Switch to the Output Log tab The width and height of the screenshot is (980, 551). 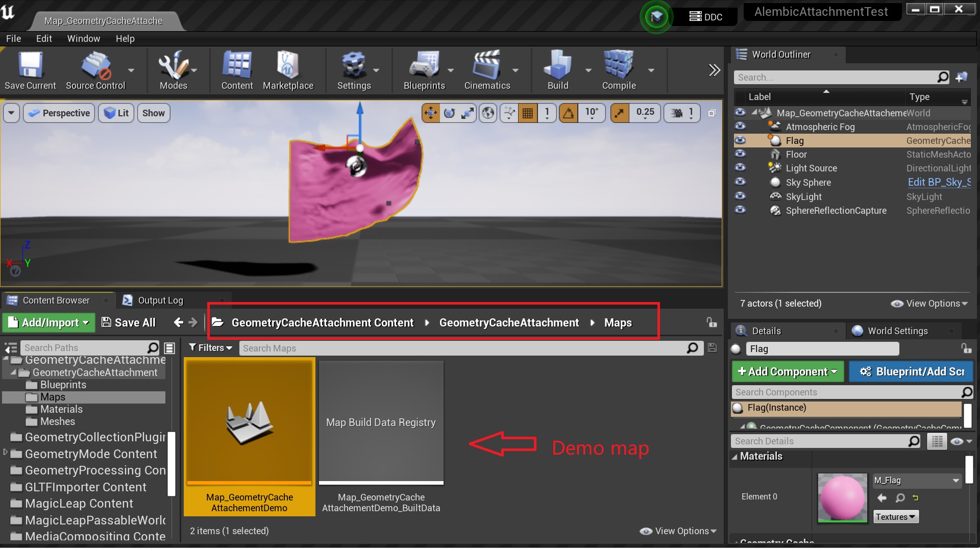point(161,300)
